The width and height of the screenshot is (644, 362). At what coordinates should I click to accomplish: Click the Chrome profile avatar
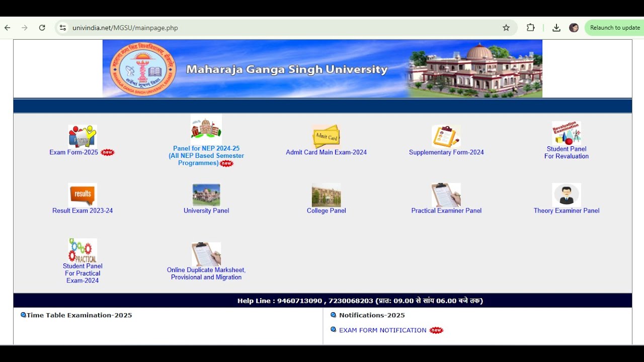[574, 28]
